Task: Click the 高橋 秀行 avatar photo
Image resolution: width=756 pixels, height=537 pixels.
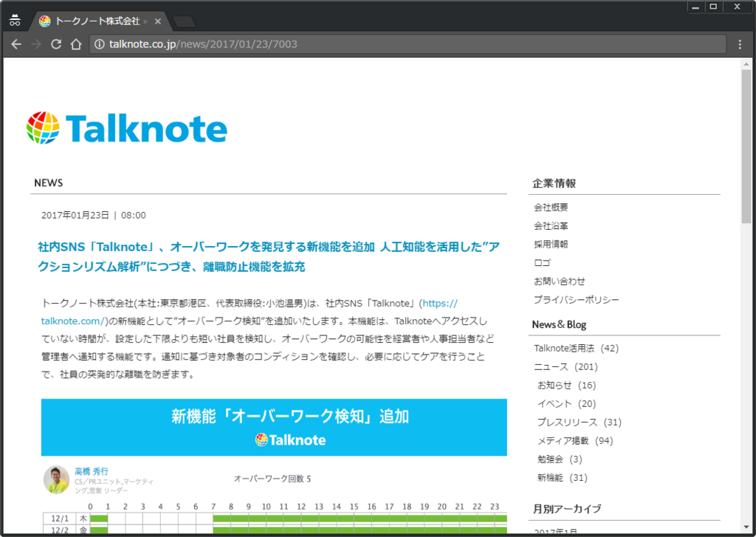Action: tap(56, 479)
